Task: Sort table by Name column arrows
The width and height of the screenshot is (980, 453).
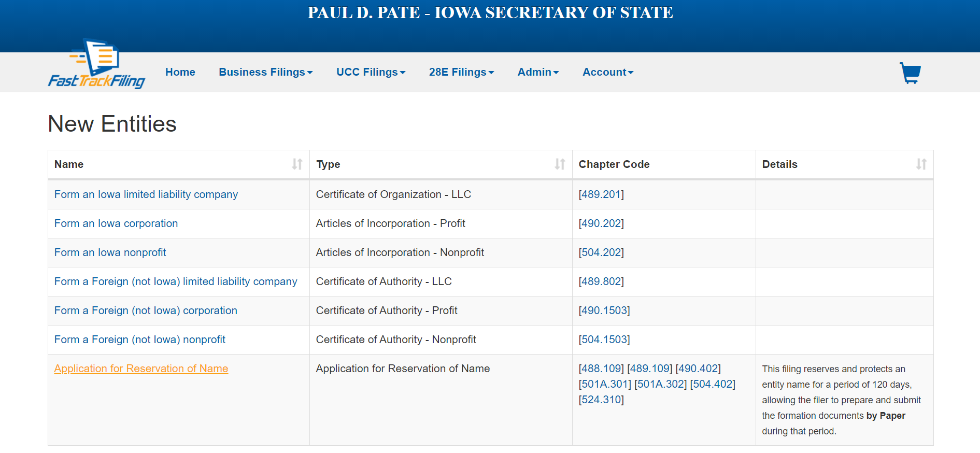Action: tap(297, 164)
